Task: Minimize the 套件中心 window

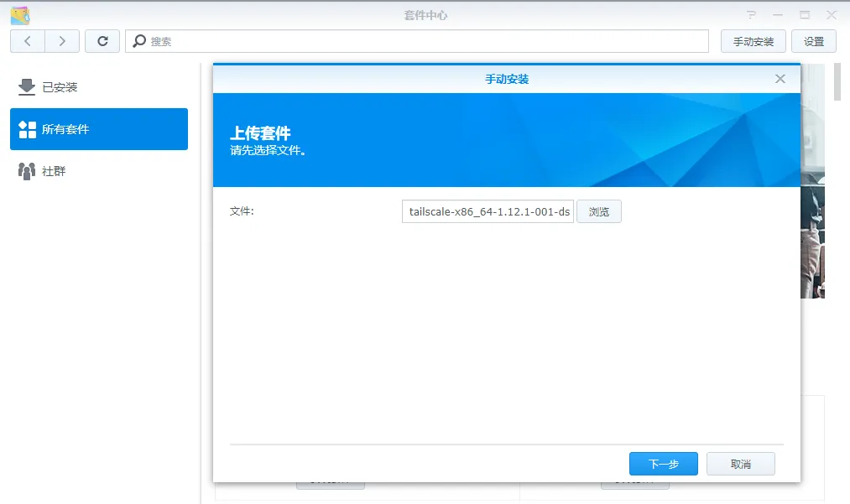Action: (778, 15)
